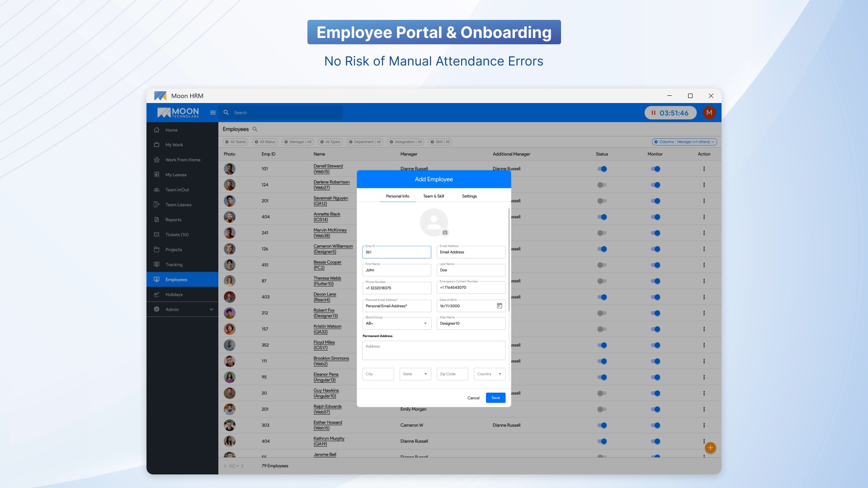Toggle status switch for employee 124

pos(602,185)
